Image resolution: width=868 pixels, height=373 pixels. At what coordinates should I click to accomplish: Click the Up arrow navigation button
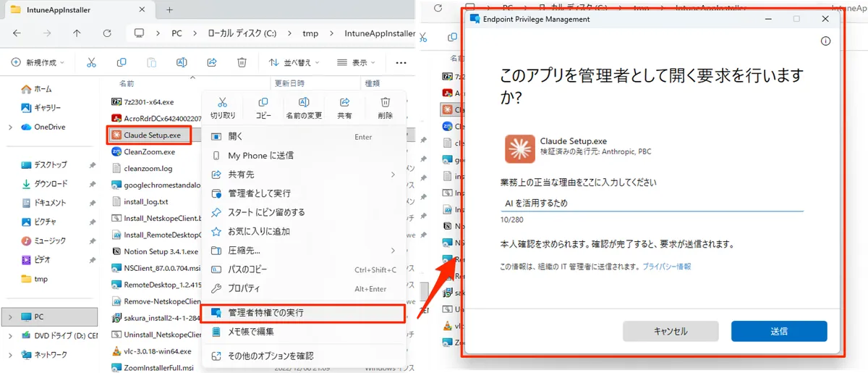point(77,33)
